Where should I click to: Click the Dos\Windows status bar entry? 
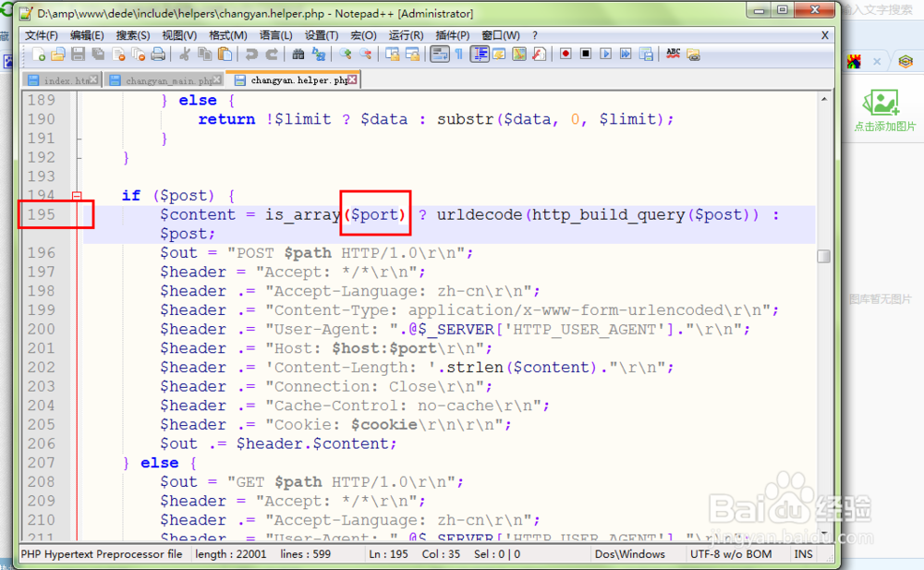click(x=630, y=554)
